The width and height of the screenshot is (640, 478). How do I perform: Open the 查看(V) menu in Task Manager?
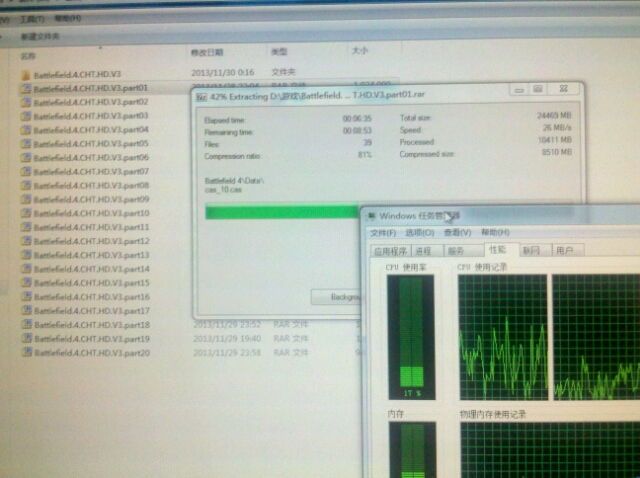point(458,233)
